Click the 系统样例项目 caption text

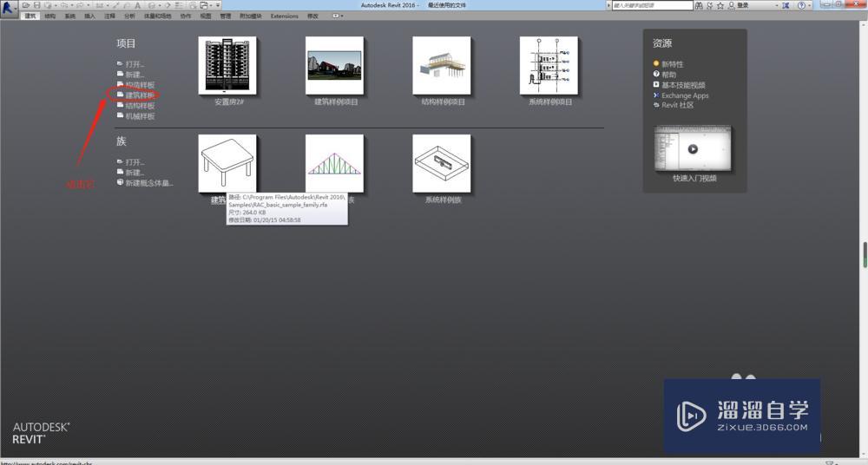coord(549,102)
